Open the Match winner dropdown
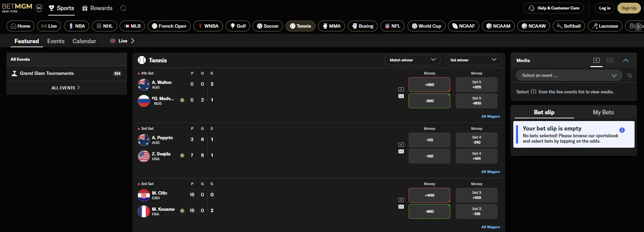 click(x=413, y=60)
